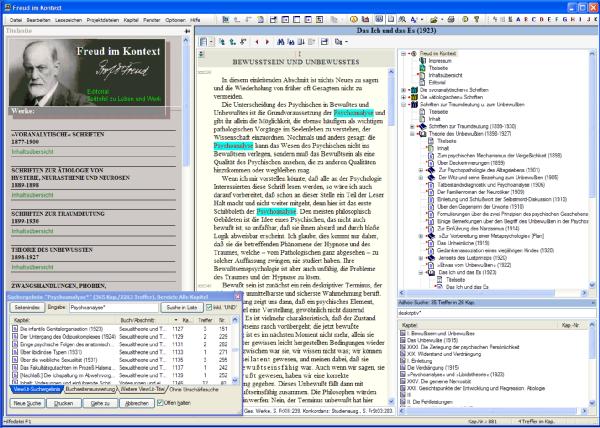Click the 'Neue Suche' button
Image resolution: width=600 pixels, height=428 pixels.
tap(27, 403)
